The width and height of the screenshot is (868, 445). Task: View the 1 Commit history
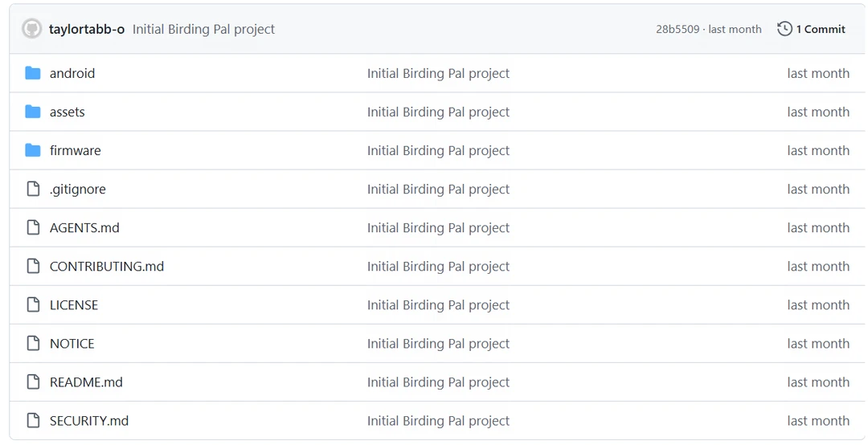(821, 30)
